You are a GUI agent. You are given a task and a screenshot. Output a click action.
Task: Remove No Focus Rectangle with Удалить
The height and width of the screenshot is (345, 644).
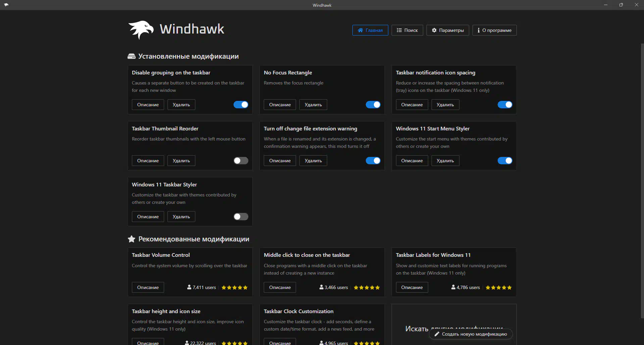point(313,105)
